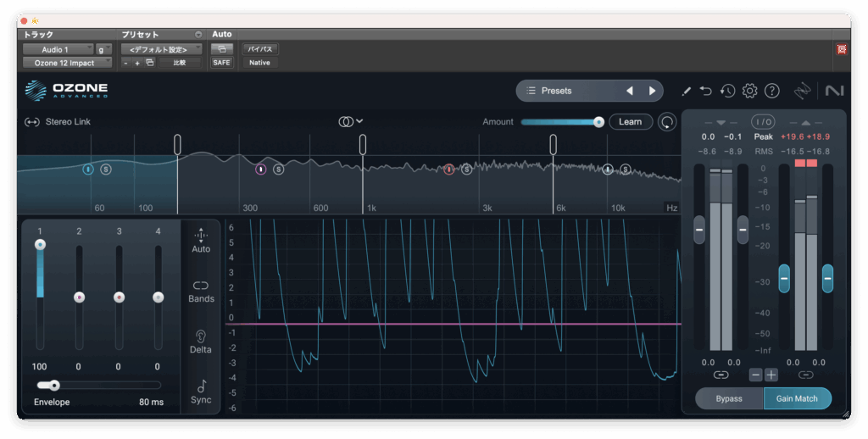
Task: Click the Bypass button
Action: point(728,398)
